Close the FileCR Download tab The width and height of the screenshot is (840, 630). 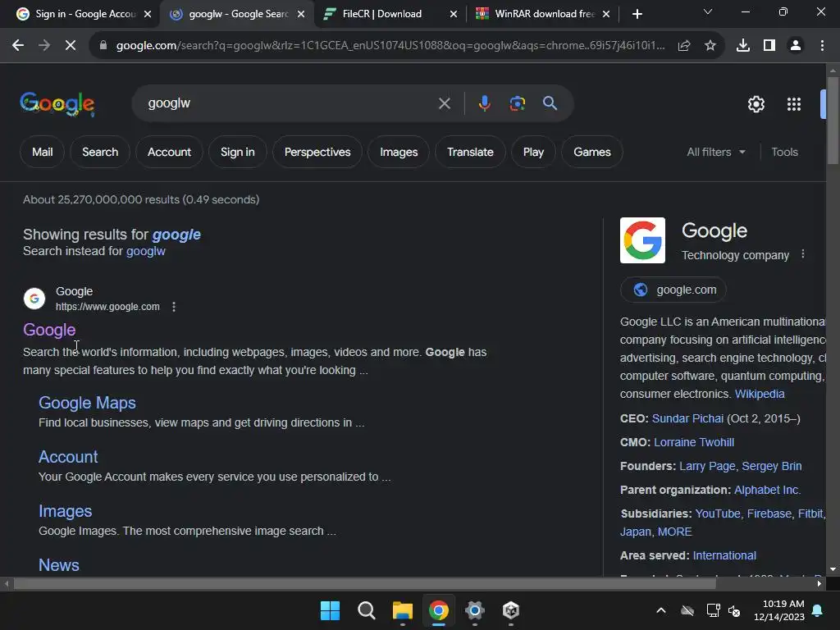[x=453, y=14]
